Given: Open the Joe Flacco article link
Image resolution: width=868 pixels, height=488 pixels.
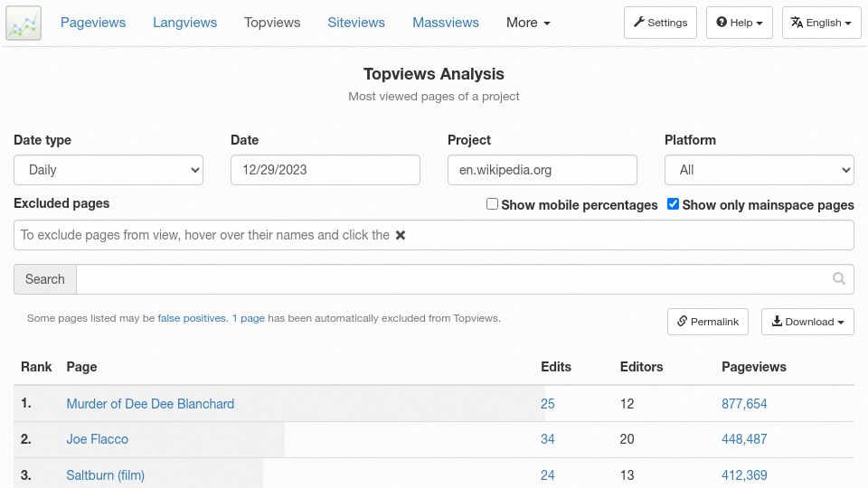Looking at the screenshot, I should 97,439.
